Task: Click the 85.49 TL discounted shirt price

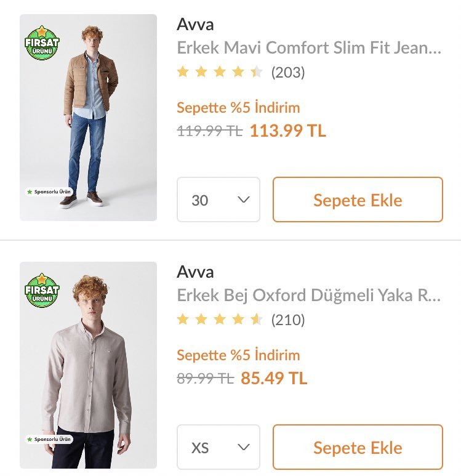Action: click(x=274, y=378)
